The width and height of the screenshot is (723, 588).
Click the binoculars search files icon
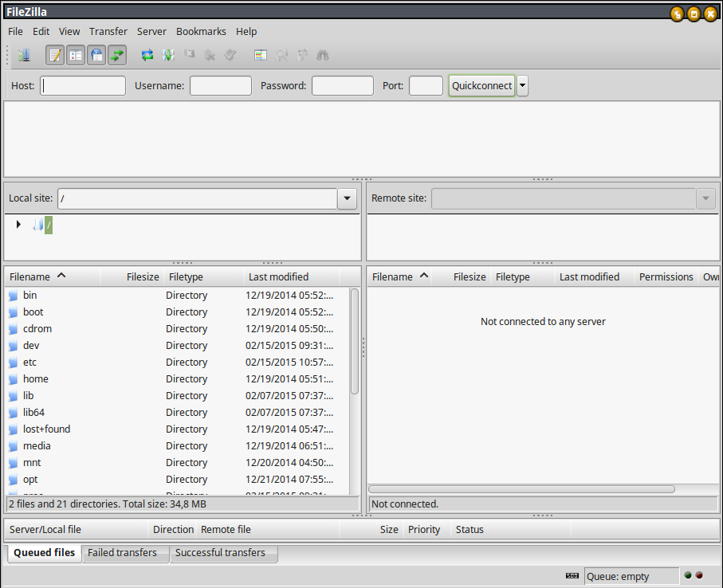(323, 55)
